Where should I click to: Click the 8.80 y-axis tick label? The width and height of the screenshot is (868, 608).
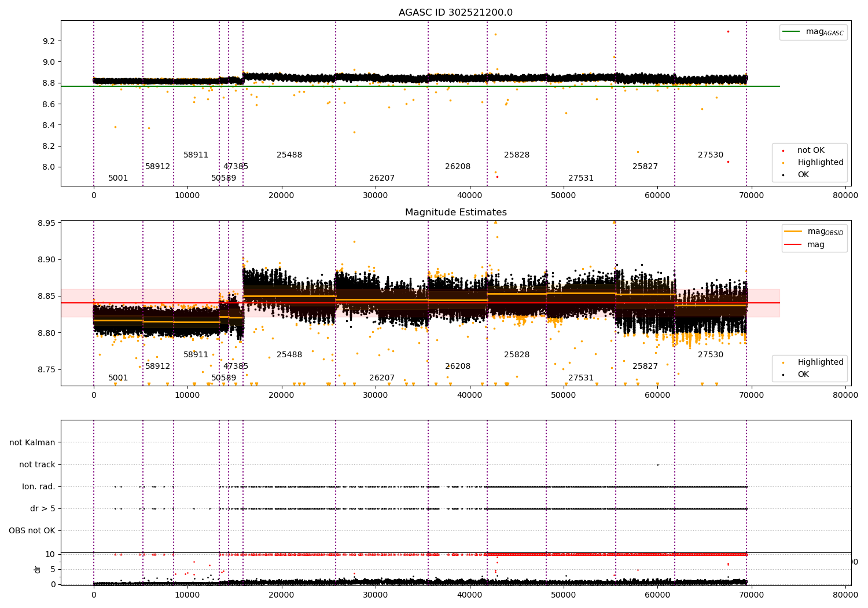pos(46,333)
